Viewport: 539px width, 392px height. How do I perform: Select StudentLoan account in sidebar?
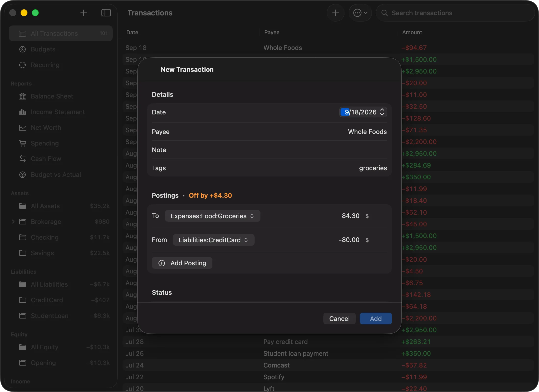coord(61,316)
